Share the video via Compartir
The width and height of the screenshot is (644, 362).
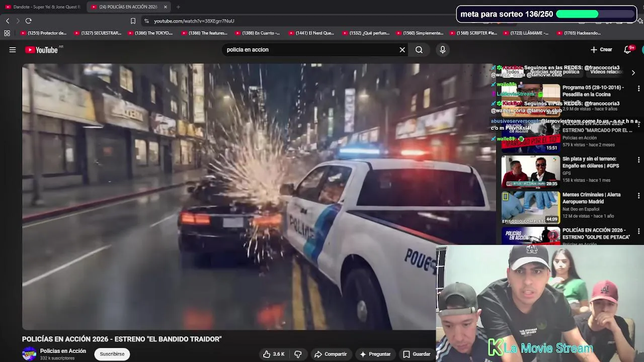(x=331, y=354)
